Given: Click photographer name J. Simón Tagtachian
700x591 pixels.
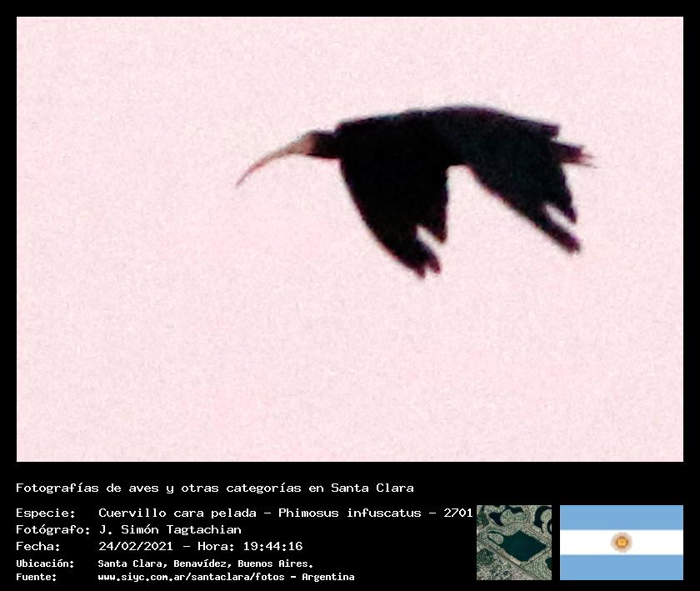Looking at the screenshot, I should (169, 529).
